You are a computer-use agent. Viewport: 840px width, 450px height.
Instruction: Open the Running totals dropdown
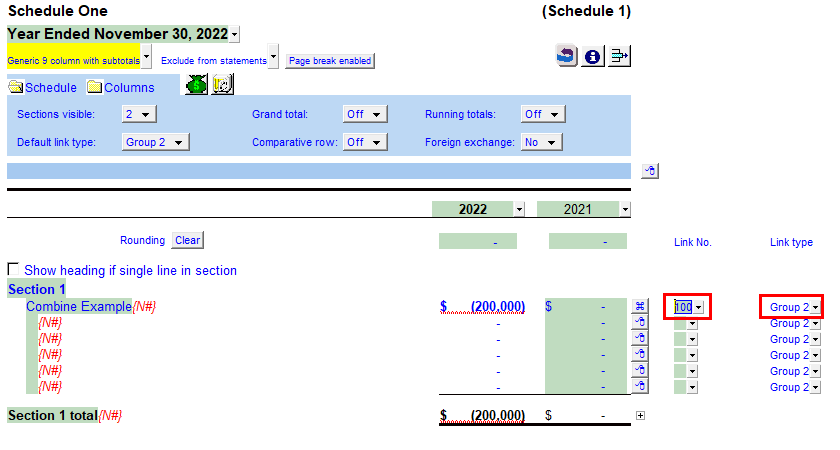pos(543,114)
